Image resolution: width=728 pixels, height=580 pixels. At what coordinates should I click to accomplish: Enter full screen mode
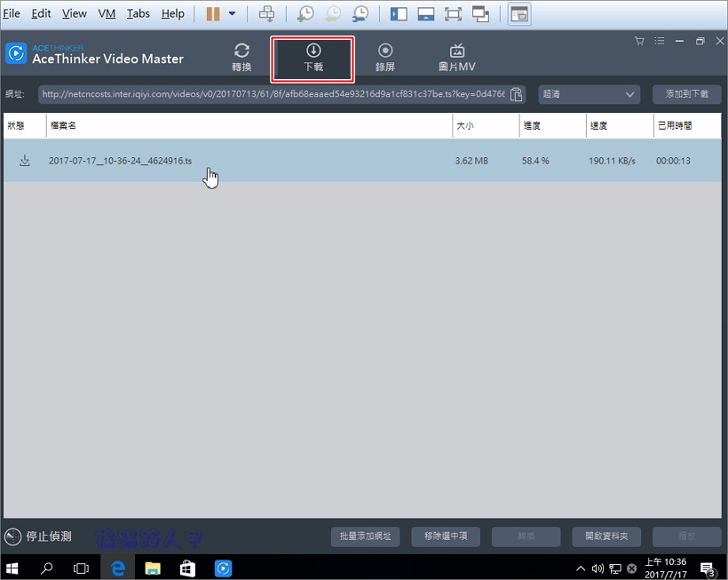(453, 14)
